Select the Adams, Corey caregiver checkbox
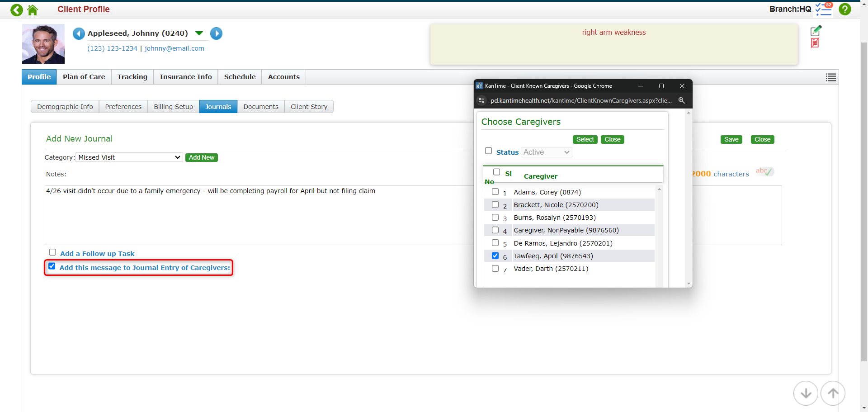868x412 pixels. pyautogui.click(x=495, y=192)
